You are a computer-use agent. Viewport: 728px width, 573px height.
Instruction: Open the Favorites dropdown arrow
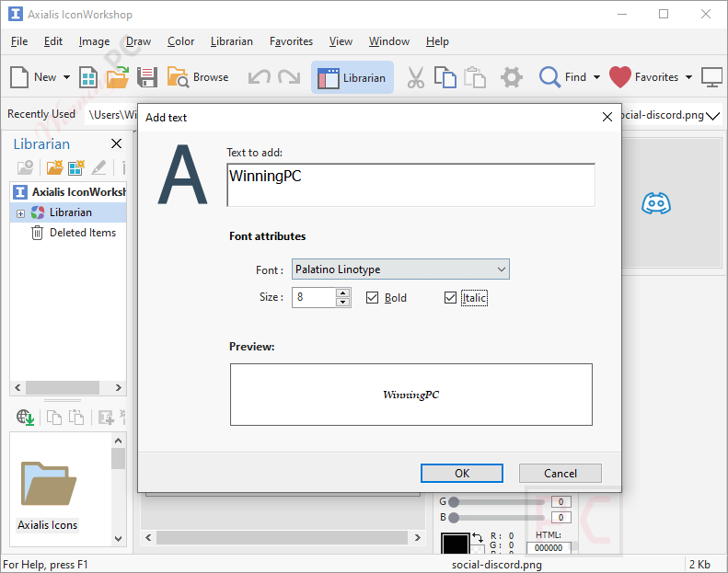pyautogui.click(x=688, y=77)
